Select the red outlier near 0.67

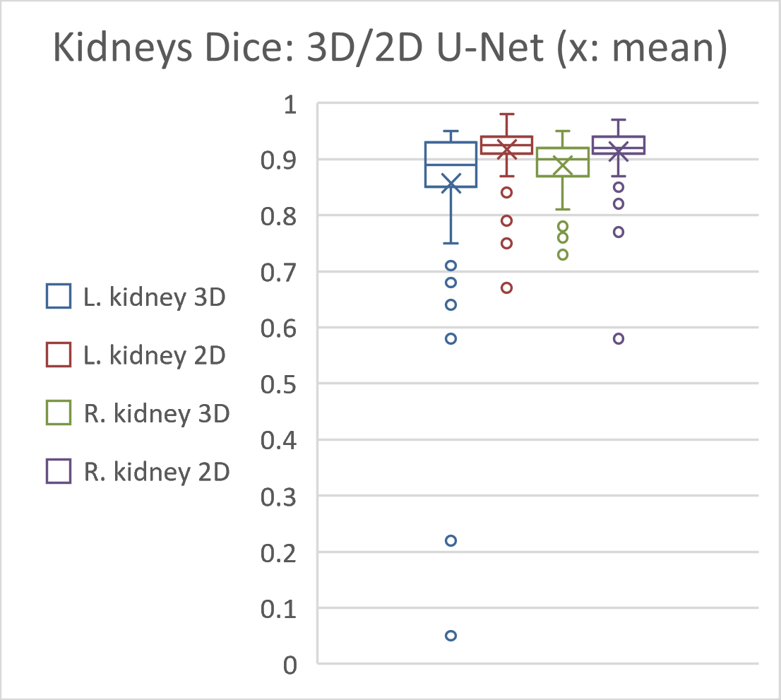[506, 287]
